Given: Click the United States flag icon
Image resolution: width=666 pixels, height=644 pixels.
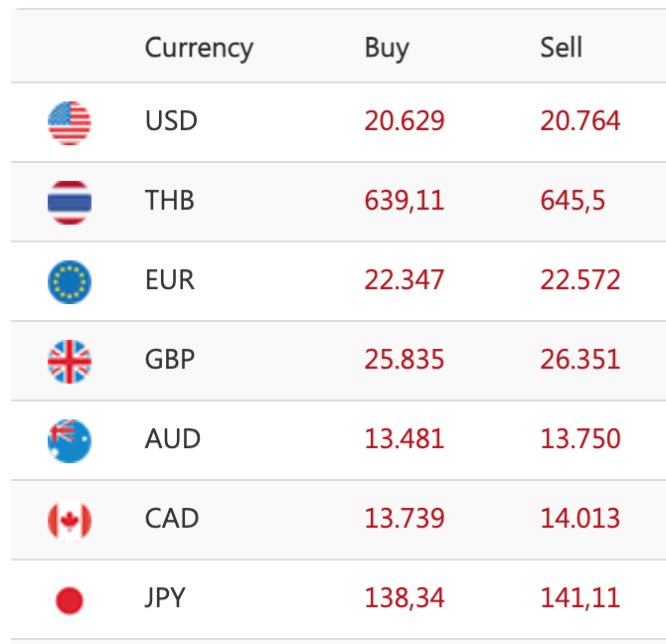Looking at the screenshot, I should tap(70, 122).
